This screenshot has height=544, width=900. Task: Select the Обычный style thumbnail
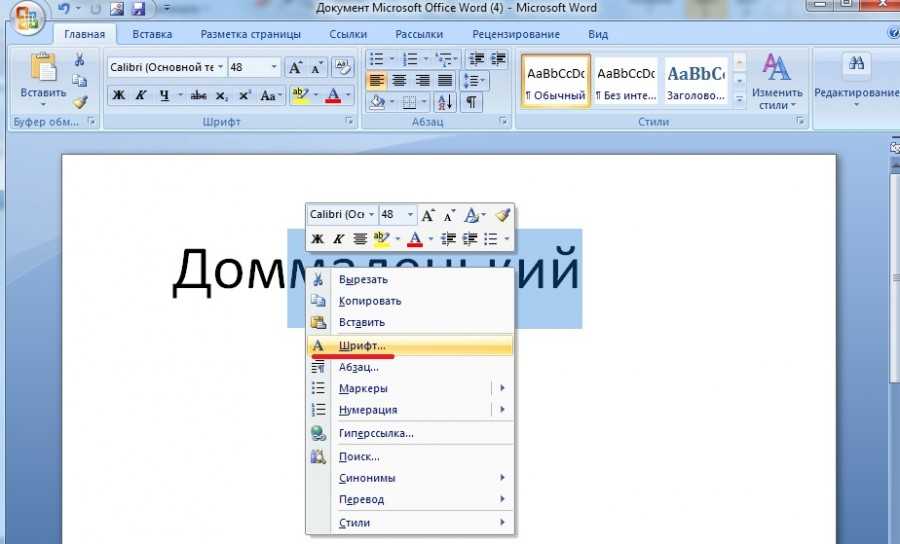(555, 82)
